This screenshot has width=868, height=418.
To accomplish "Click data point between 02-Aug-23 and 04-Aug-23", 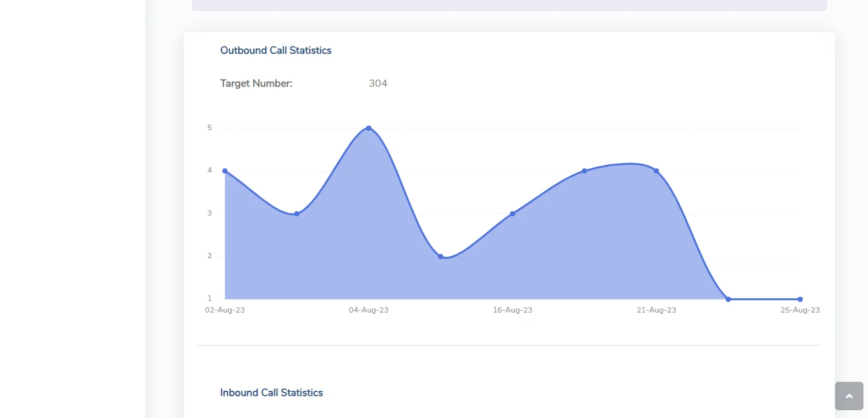I will pyautogui.click(x=297, y=214).
